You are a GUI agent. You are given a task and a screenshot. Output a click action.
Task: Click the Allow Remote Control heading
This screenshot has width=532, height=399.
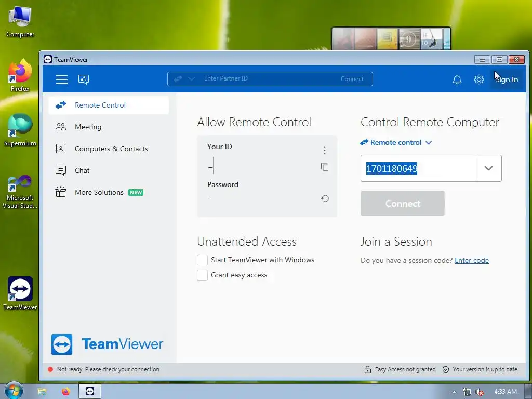(254, 122)
